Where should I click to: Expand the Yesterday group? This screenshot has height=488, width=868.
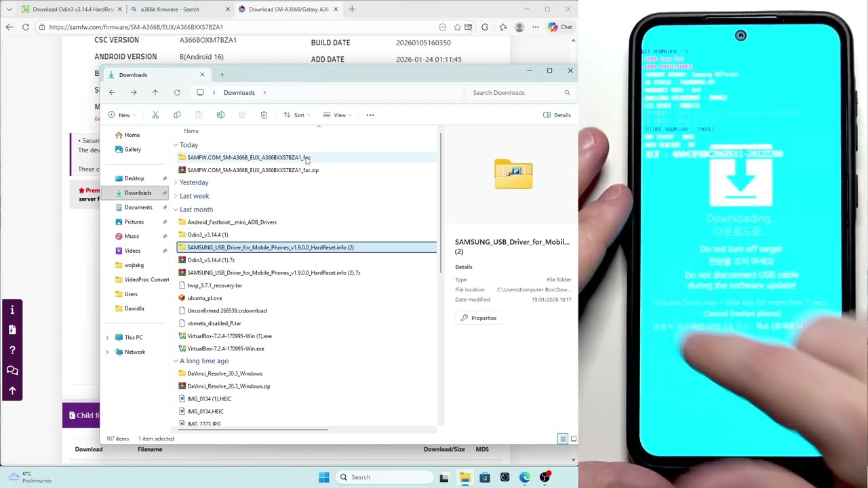point(175,182)
